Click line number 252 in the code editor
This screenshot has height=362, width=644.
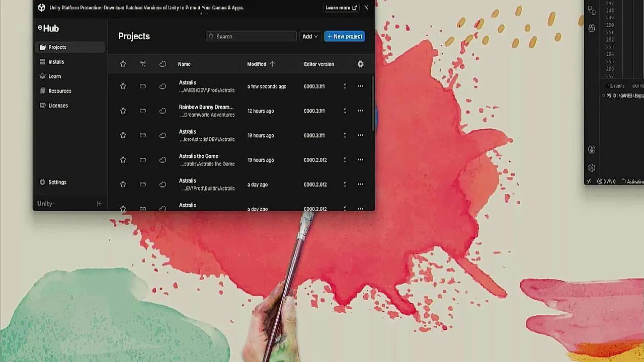point(610,40)
